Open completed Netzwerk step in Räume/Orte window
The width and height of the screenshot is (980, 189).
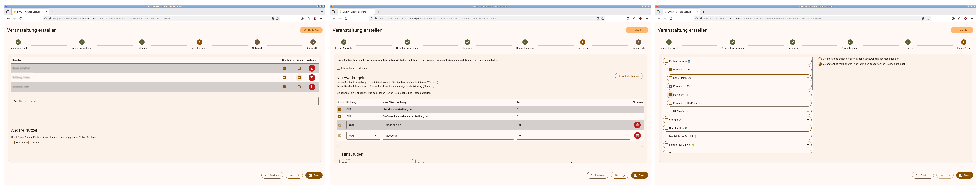tap(908, 42)
